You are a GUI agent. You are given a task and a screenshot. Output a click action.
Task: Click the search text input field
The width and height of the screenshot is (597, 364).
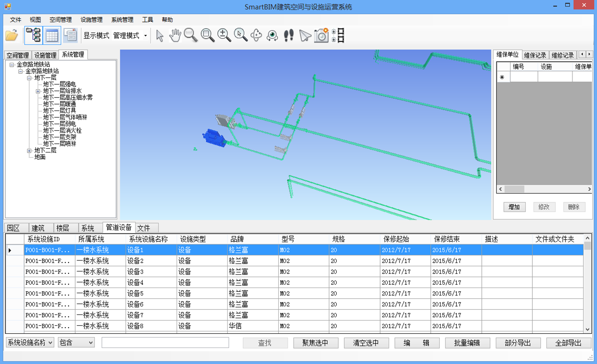[x=165, y=343]
